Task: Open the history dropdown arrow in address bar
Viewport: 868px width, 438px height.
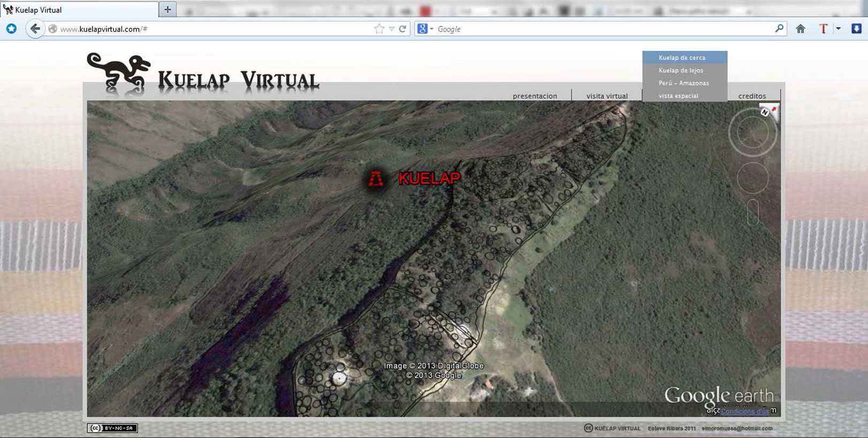Action: tap(392, 29)
